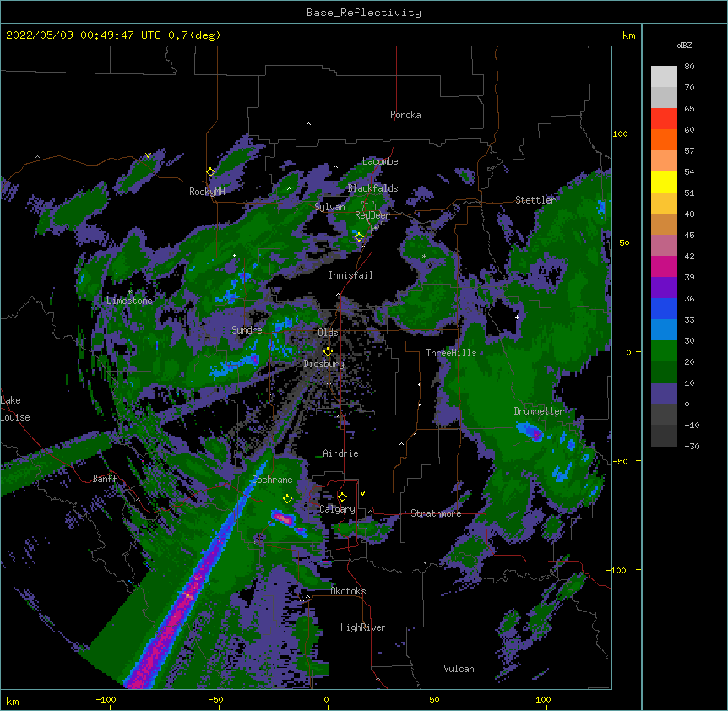728x711 pixels.
Task: Select the HighRiver label
Action: (x=363, y=627)
